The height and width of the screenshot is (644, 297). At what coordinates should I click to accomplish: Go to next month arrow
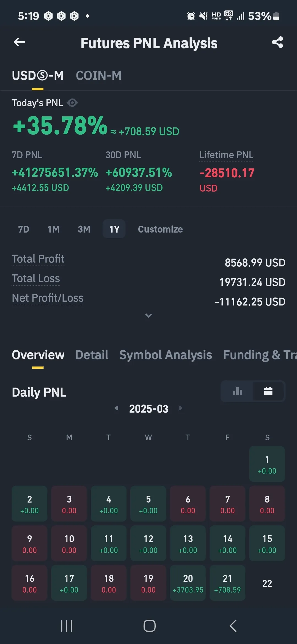(181, 408)
